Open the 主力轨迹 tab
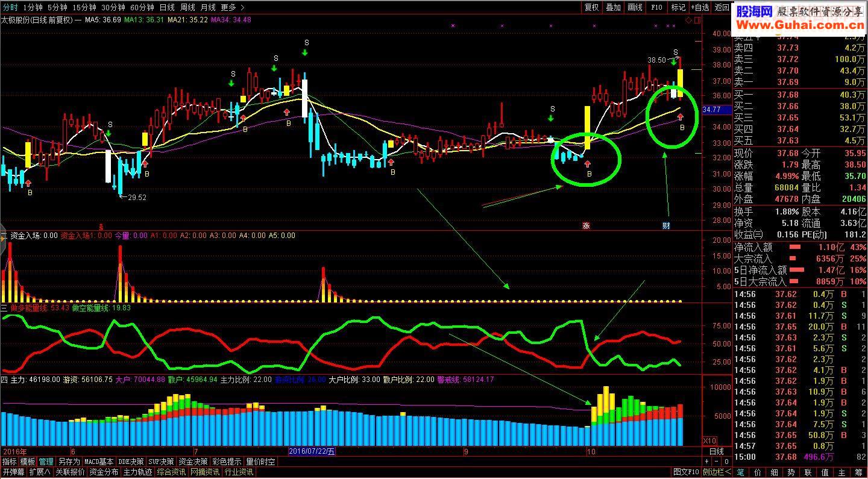The image size is (868, 479). [x=137, y=472]
